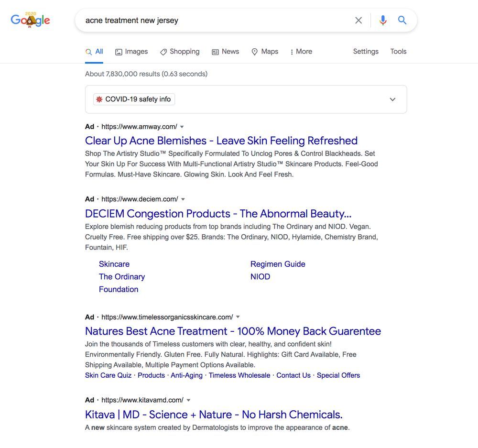Open the Maps results tab

click(x=265, y=52)
